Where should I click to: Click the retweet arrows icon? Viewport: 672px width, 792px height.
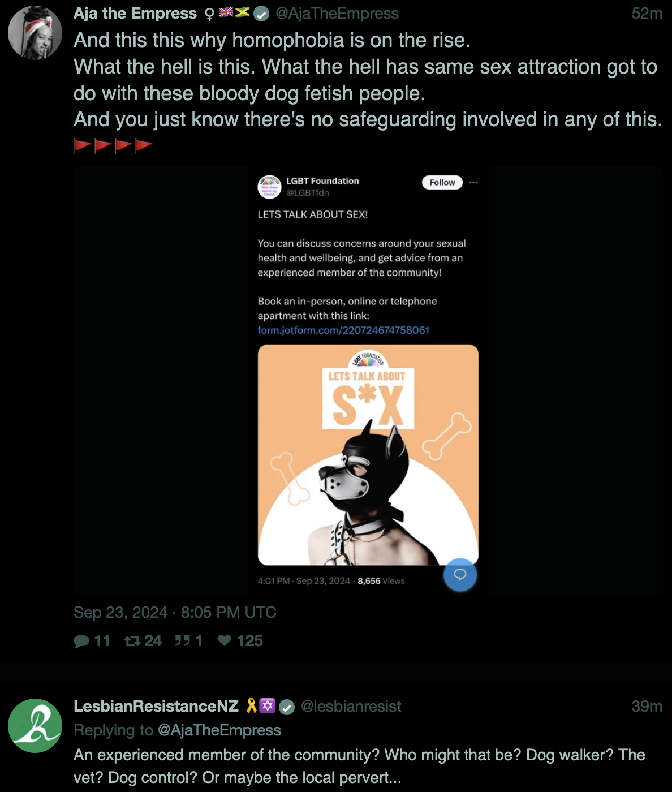(132, 641)
